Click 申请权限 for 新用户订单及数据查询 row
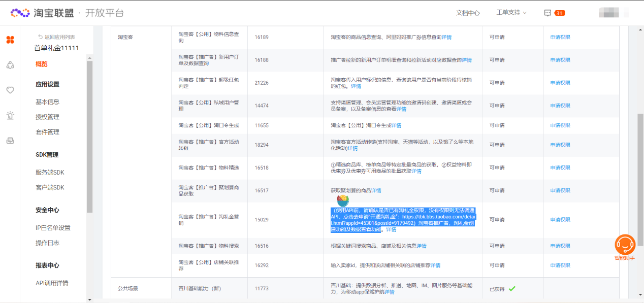The width and height of the screenshot is (644, 303). pyautogui.click(x=560, y=60)
